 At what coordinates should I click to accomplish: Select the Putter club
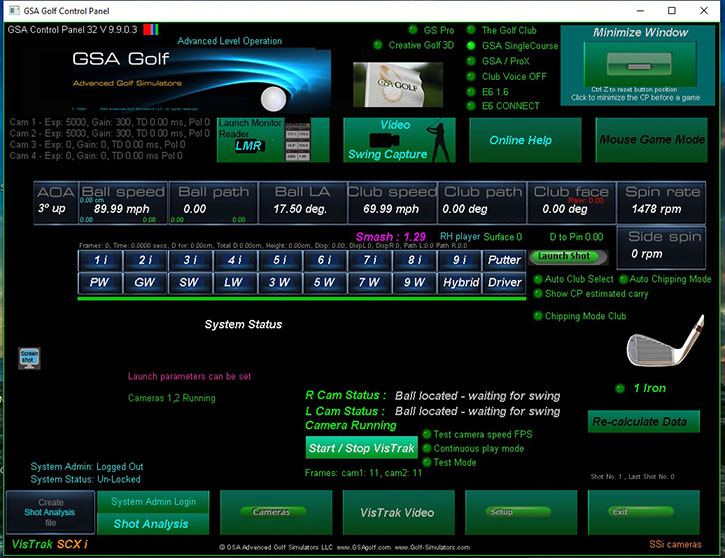tap(504, 260)
